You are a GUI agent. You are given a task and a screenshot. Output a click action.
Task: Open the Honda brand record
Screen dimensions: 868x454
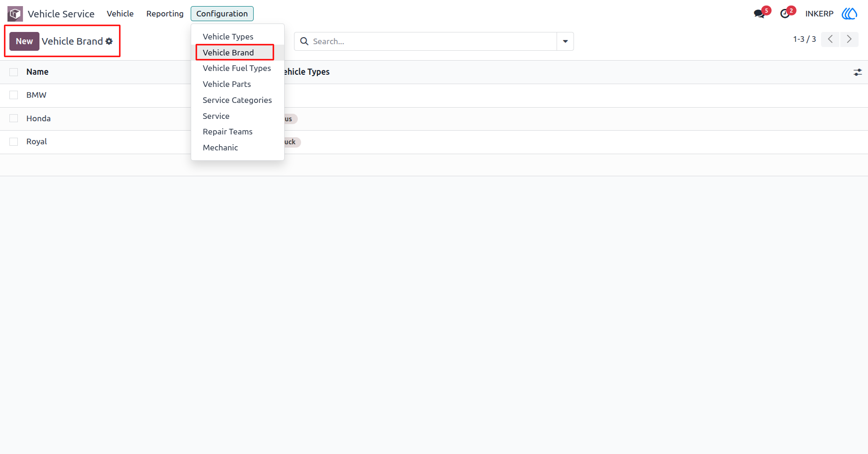pos(39,118)
